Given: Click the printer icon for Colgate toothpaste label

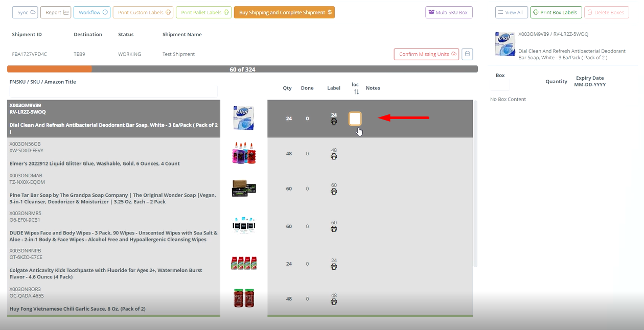Looking at the screenshot, I should coord(334,267).
